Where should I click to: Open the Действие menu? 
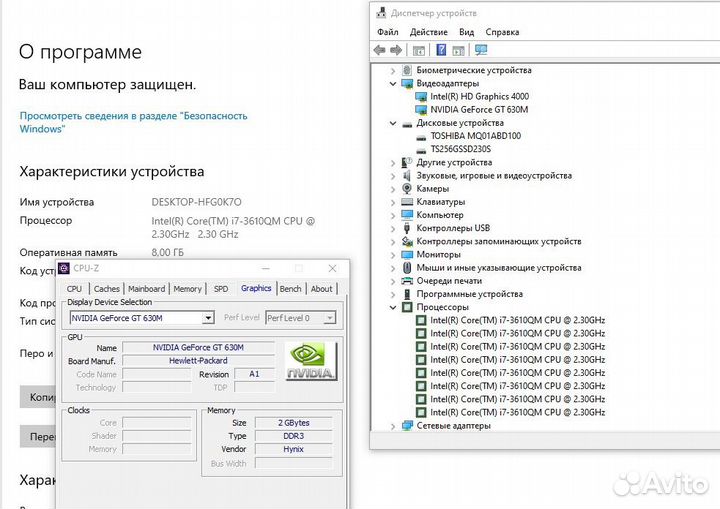click(428, 32)
